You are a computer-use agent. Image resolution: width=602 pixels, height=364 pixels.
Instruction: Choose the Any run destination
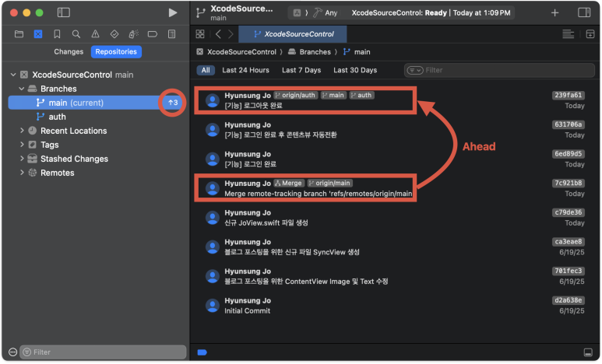[x=326, y=12]
